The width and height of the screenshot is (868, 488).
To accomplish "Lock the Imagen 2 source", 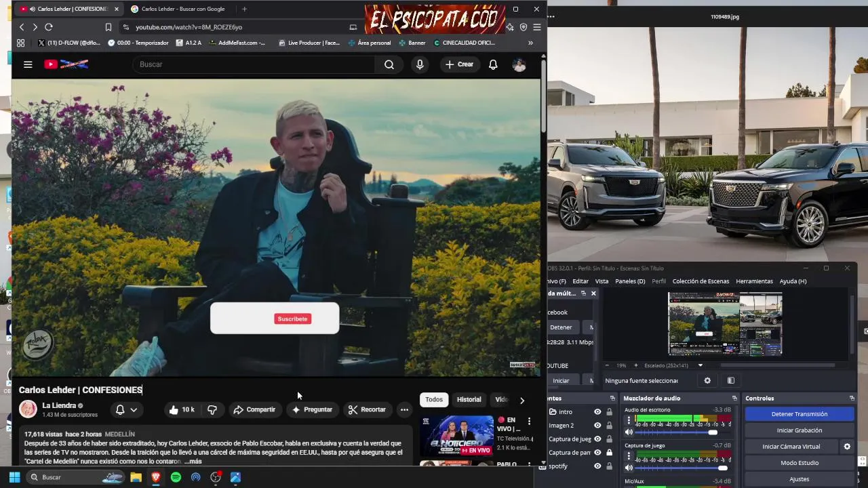I will [x=609, y=426].
